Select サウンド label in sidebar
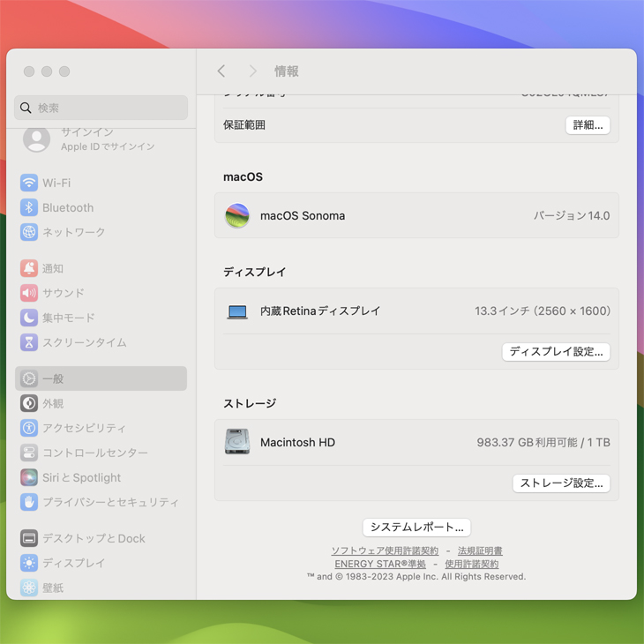Image resolution: width=644 pixels, height=644 pixels. click(x=64, y=293)
